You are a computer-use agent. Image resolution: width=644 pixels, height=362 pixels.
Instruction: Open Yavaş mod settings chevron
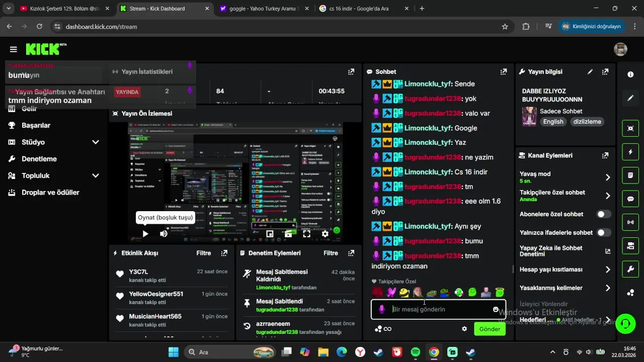(x=608, y=177)
